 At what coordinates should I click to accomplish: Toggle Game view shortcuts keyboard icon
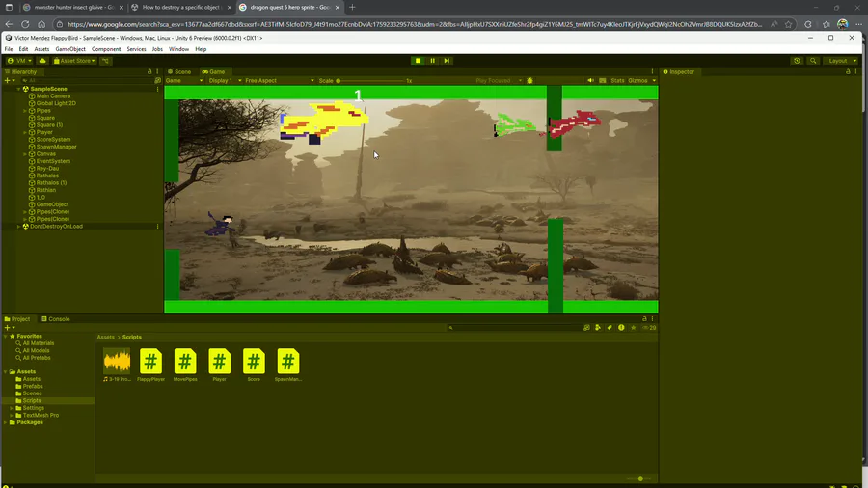(602, 80)
